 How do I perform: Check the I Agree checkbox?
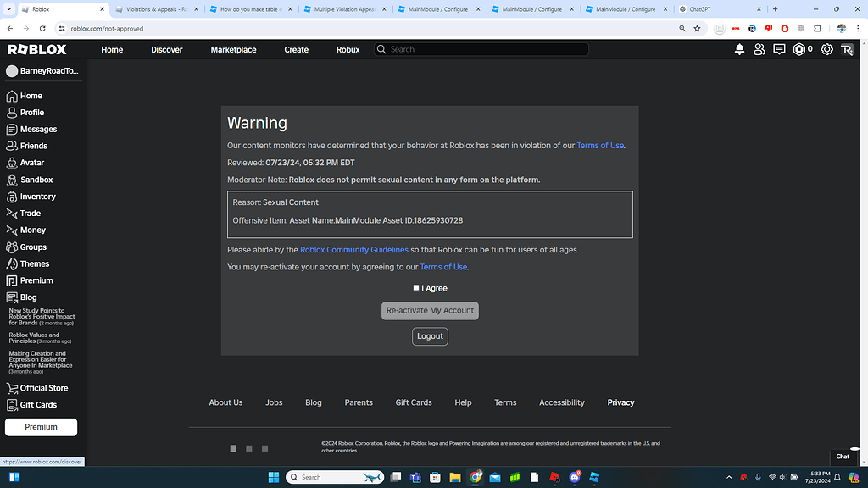point(415,288)
